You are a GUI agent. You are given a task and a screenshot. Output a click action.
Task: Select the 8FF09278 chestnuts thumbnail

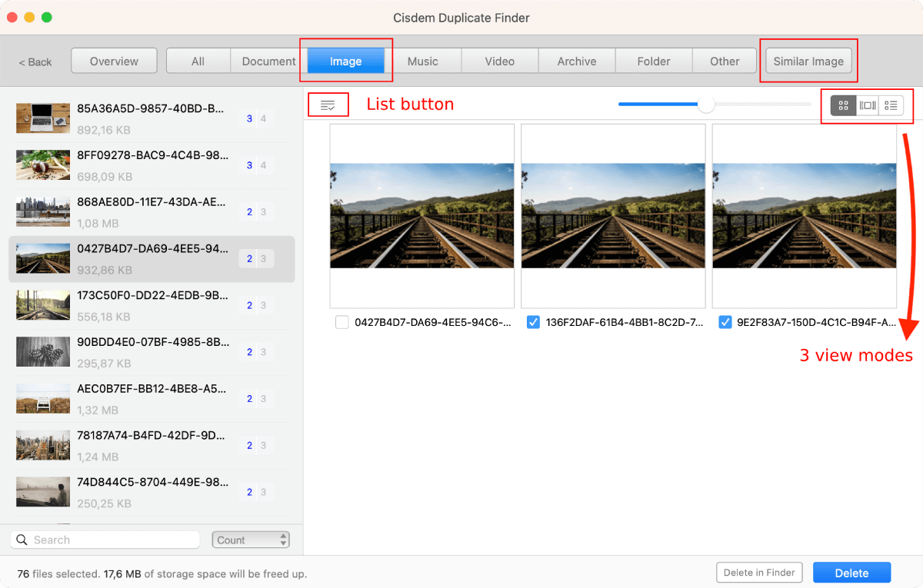click(42, 164)
